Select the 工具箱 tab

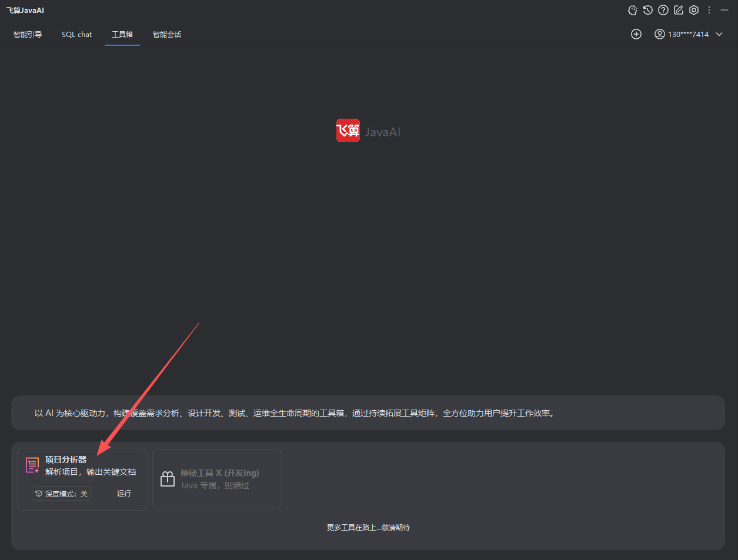[122, 35]
